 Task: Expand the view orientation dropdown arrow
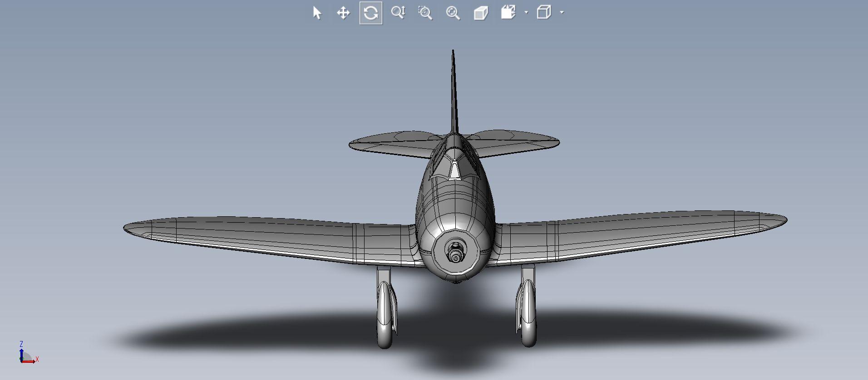click(x=526, y=12)
